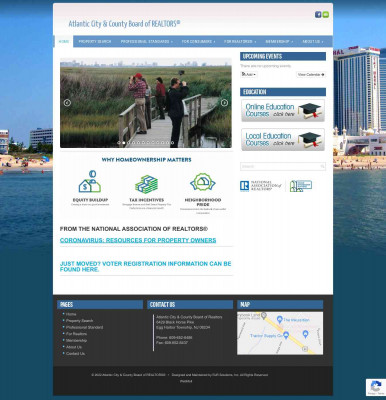The width and height of the screenshot is (386, 400).
Task: Open the voter registration information link
Action: pyautogui.click(x=146, y=266)
